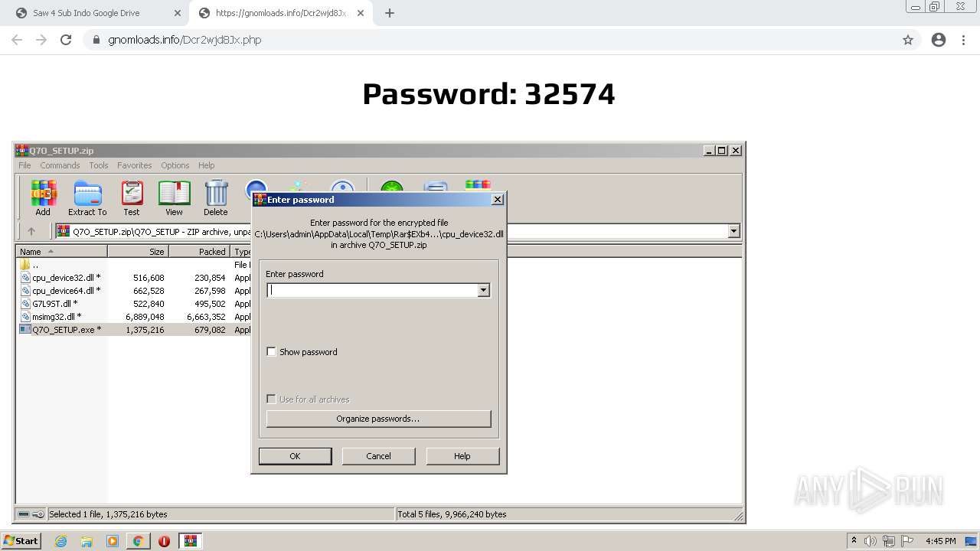Open the Tools menu
The image size is (980, 551).
(98, 165)
